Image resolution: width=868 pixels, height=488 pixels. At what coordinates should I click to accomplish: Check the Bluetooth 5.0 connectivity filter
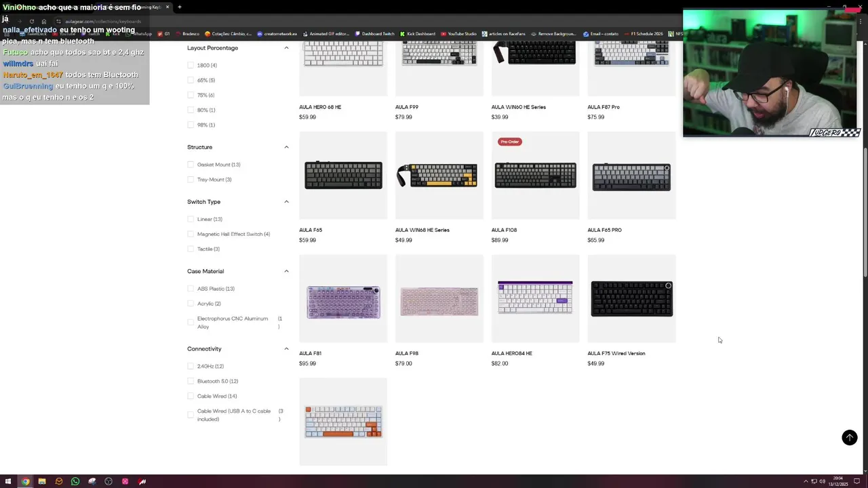click(191, 381)
